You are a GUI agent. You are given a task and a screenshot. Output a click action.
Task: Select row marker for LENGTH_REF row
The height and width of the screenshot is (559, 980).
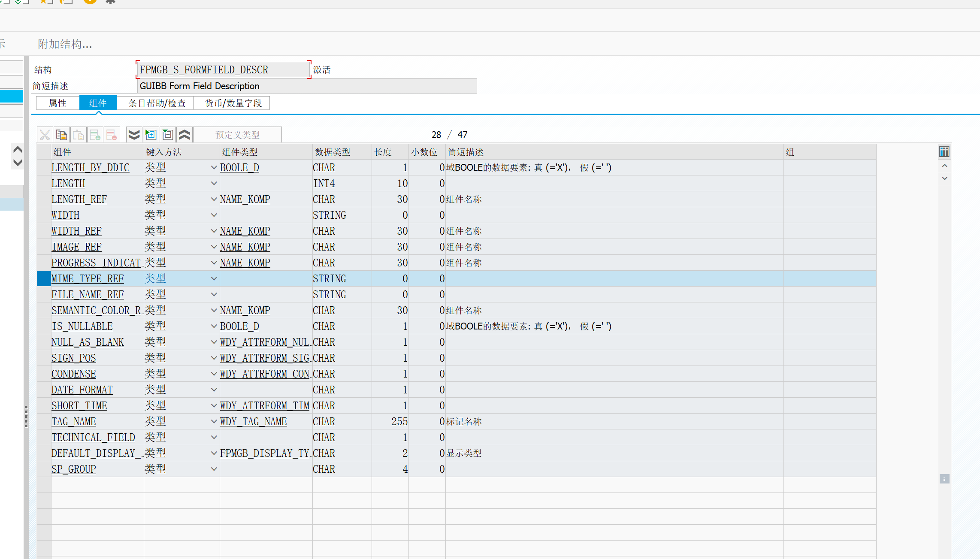point(44,199)
